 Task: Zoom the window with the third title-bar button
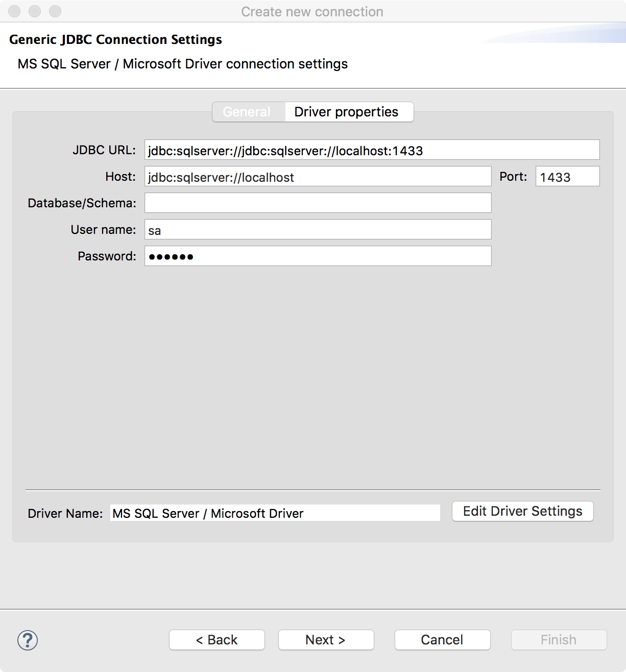[x=55, y=11]
